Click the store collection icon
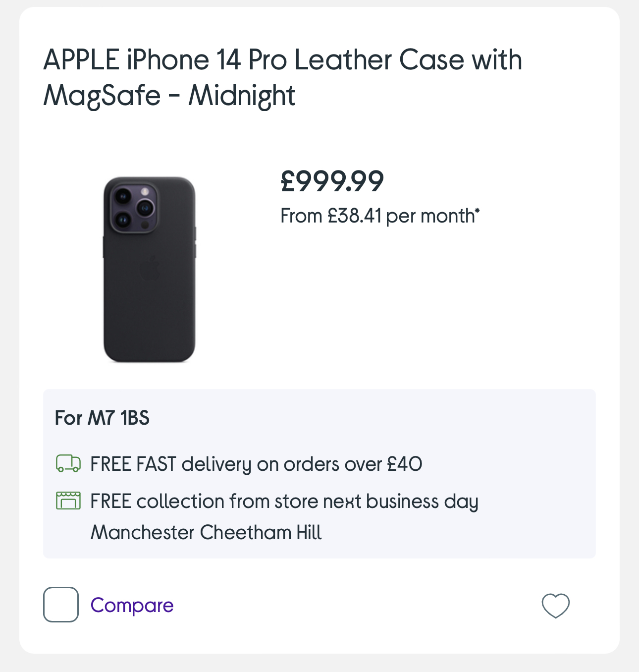Screen dimensions: 639x672 click(x=68, y=501)
